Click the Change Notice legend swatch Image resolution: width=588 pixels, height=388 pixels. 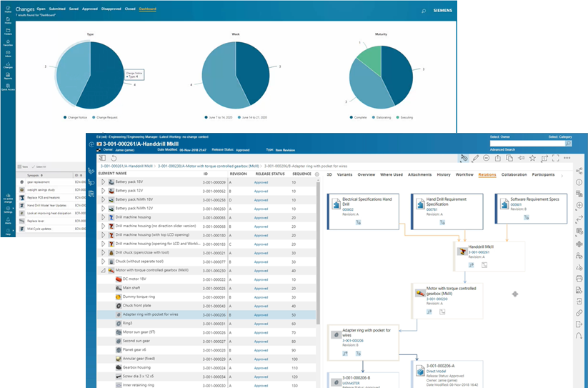coord(65,117)
